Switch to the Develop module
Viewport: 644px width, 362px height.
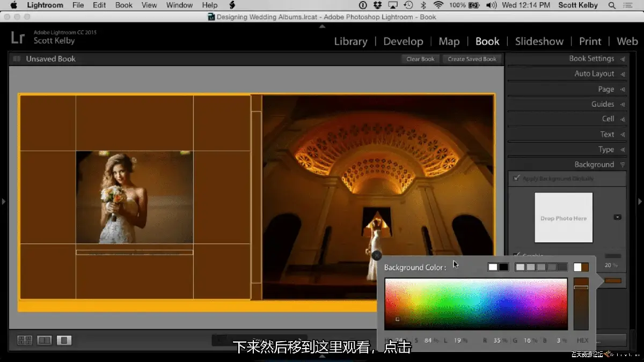tap(403, 41)
